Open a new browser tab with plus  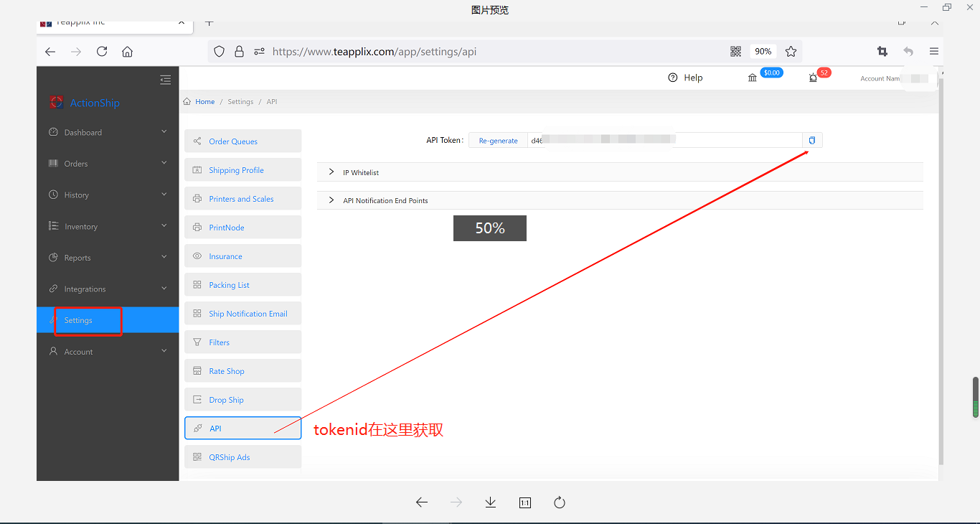[x=209, y=22]
